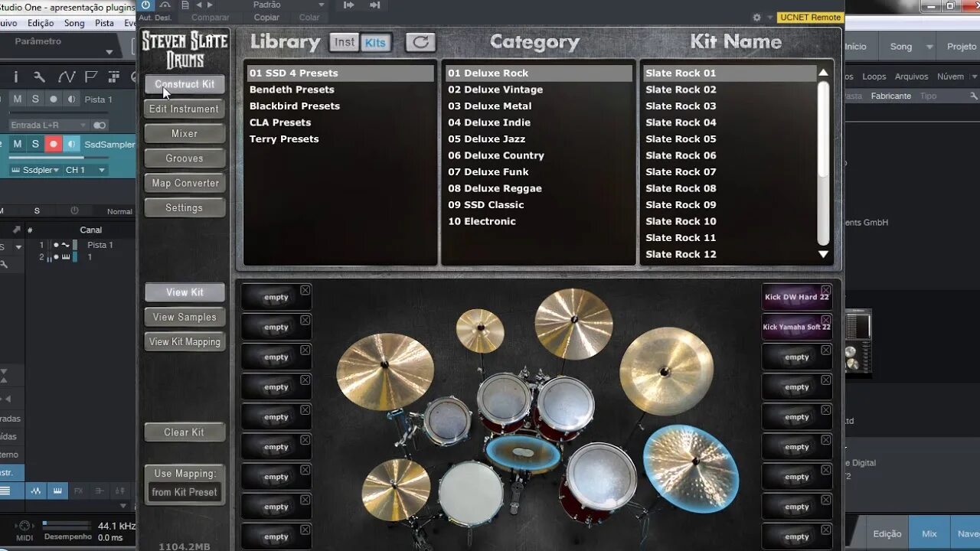
Task: Open the Pista menu
Action: point(104,23)
